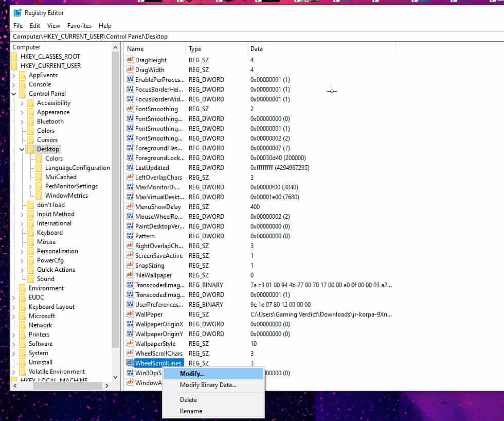The image size is (504, 421).
Task: Choose Modify... from the context menu
Action: 192,373
